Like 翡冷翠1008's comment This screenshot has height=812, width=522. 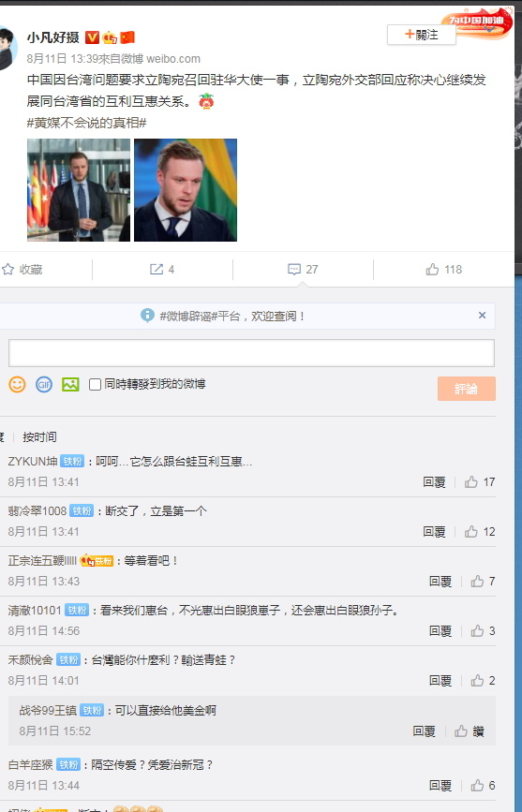(x=480, y=532)
